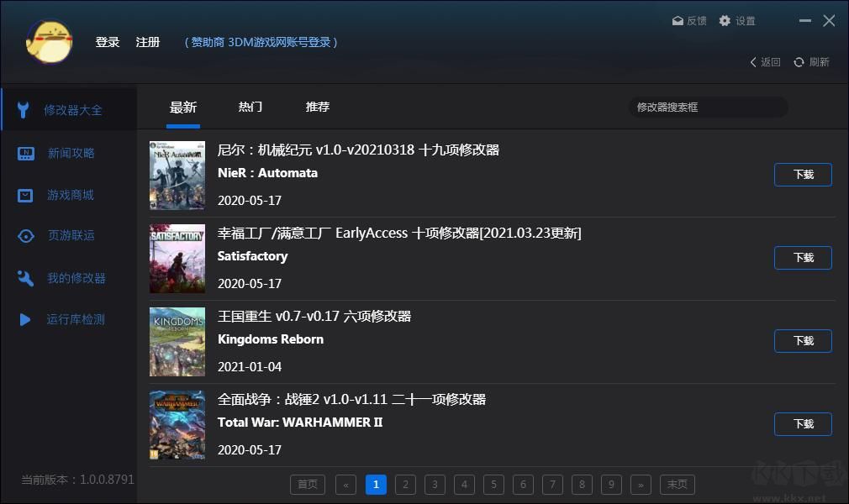The width and height of the screenshot is (849, 504).
Task: Refresh the page with the 刷新 icon
Action: 810,61
